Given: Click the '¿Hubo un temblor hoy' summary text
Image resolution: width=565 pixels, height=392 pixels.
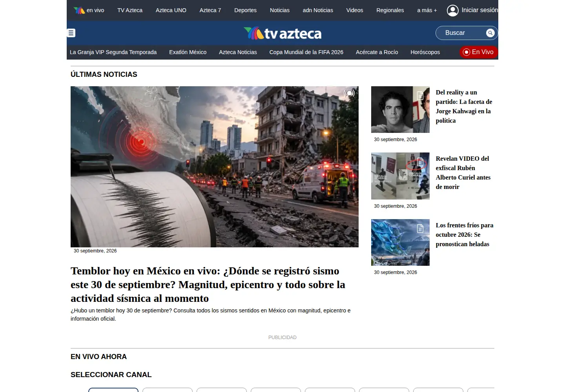Looking at the screenshot, I should pos(211,314).
